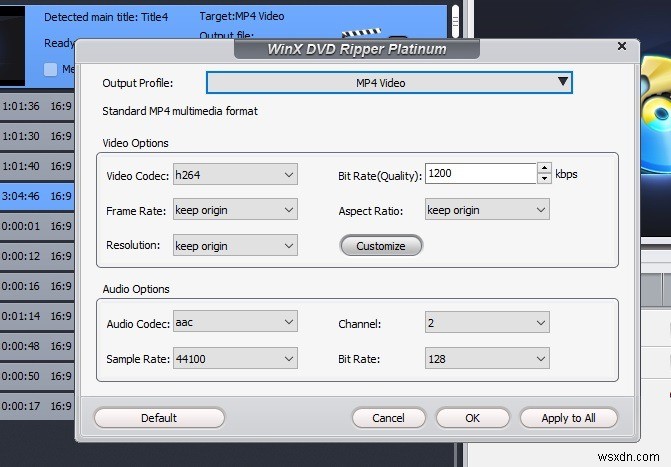The height and width of the screenshot is (467, 671).
Task: Expand the Aspect Ratio dropdown
Action: point(487,209)
